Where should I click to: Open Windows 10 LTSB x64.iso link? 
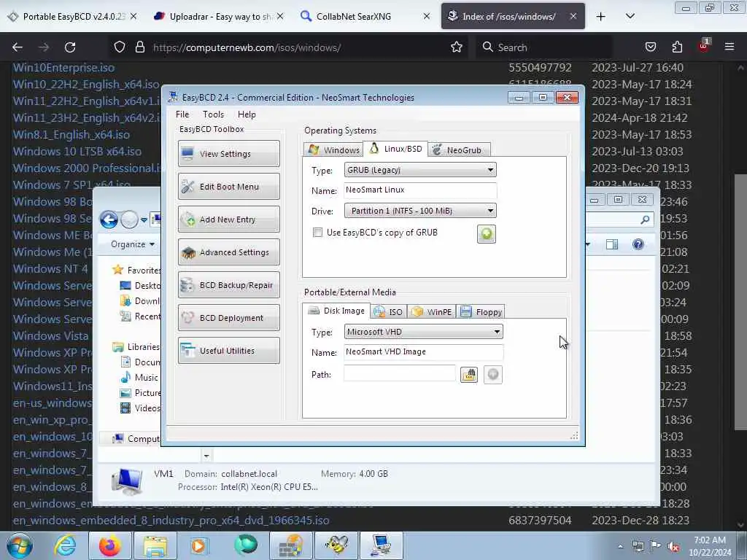click(x=77, y=152)
